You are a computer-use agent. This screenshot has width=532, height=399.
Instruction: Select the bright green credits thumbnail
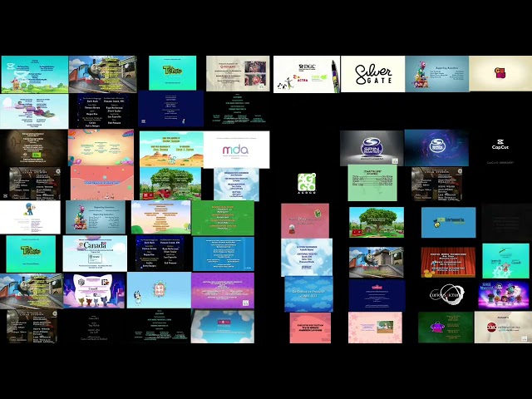(223, 218)
